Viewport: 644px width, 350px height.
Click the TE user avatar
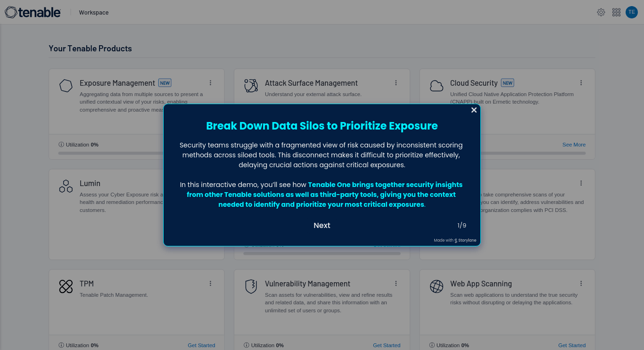(x=631, y=12)
